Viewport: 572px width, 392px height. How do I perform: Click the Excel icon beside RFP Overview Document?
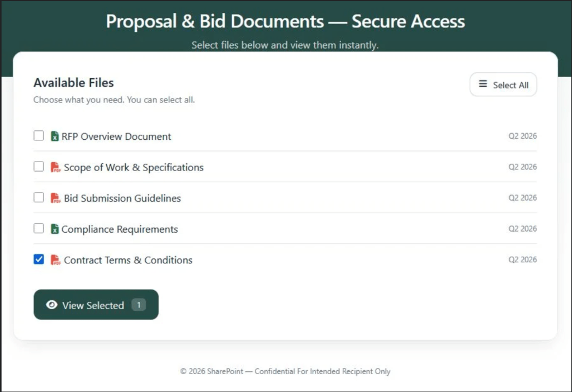[x=54, y=136]
